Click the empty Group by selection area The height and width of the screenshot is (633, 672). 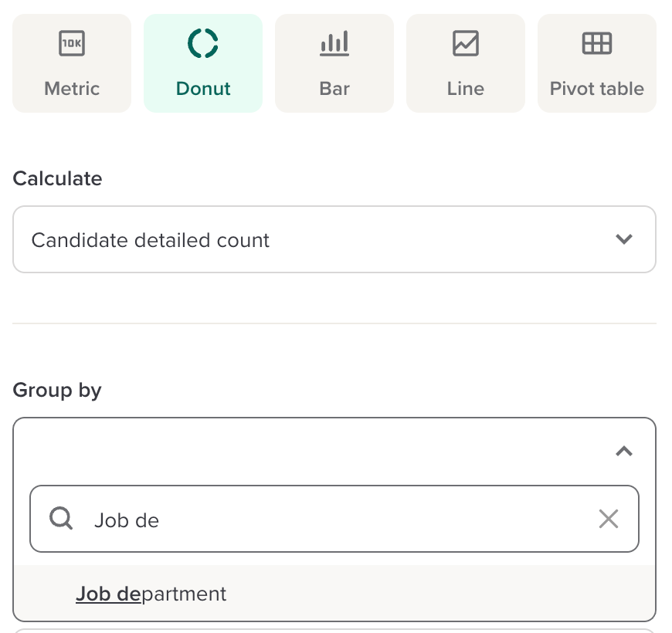click(x=309, y=451)
